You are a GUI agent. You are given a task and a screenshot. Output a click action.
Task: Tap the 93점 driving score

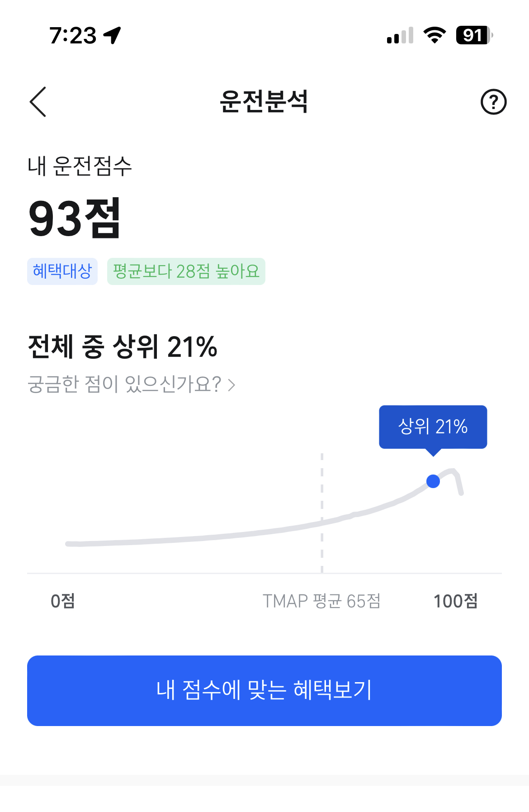[x=75, y=218]
